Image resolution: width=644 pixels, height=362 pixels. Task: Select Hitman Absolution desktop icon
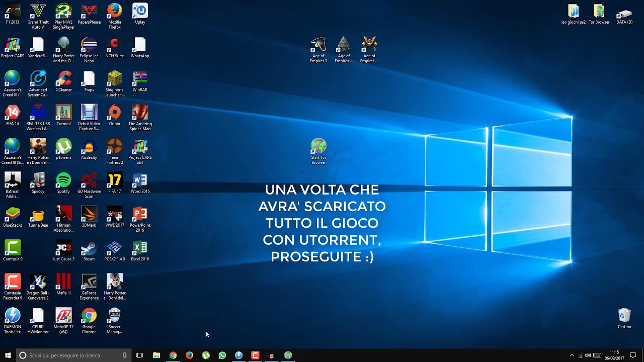click(63, 219)
